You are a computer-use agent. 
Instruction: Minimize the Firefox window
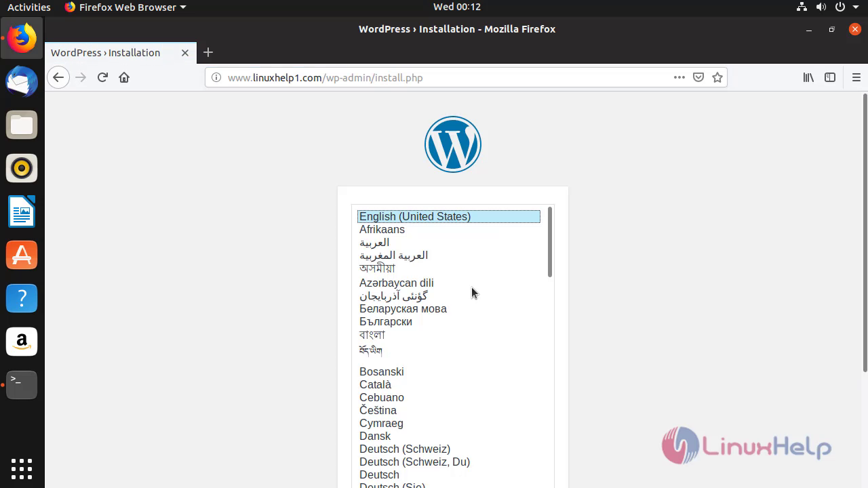(x=809, y=29)
